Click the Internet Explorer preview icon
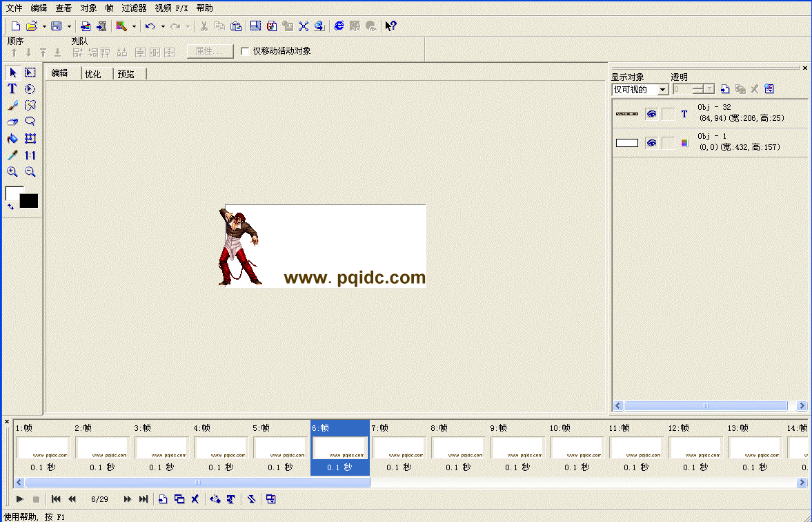 tap(339, 26)
